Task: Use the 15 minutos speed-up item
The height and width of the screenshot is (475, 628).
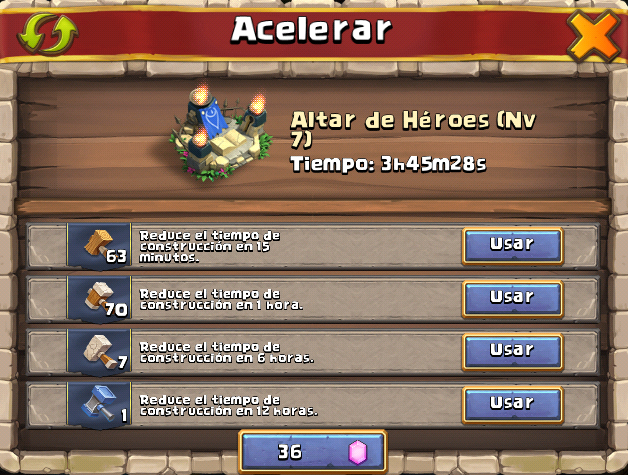Action: 513,246
